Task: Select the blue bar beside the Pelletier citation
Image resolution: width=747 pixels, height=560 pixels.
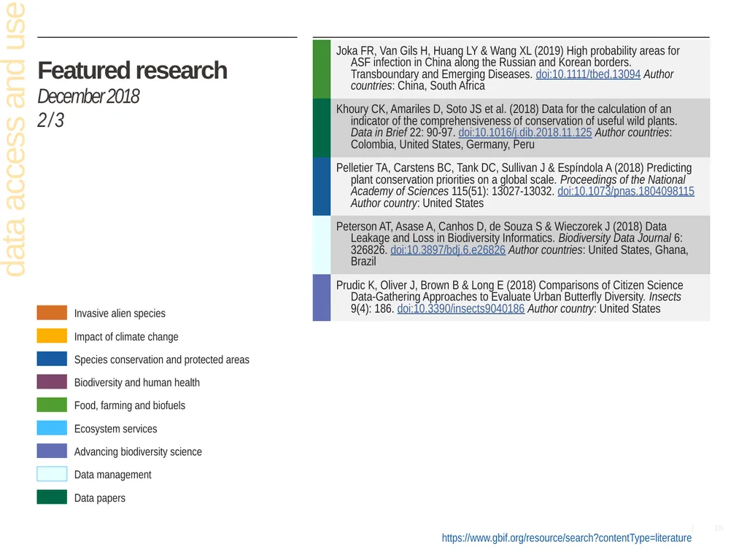Action: pos(322,186)
